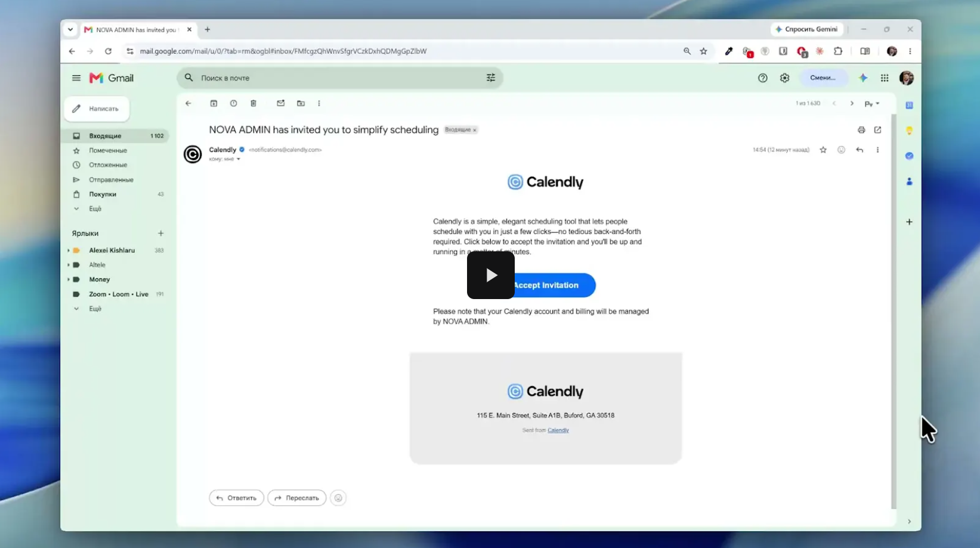The width and height of the screenshot is (980, 548).
Task: Open email in a new window
Action: coord(877,130)
